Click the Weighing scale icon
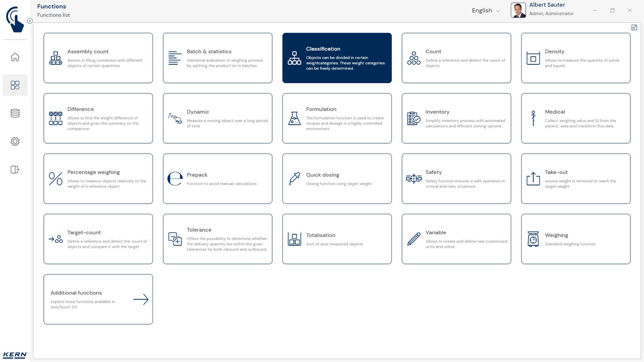 533,239
